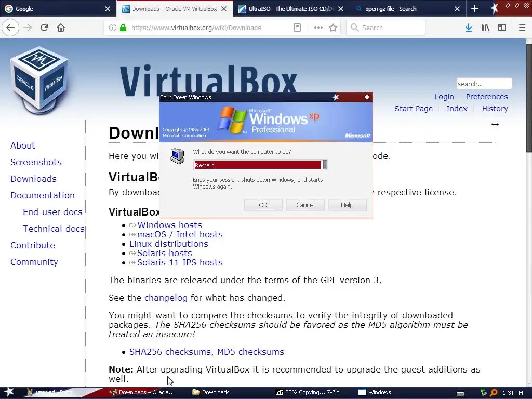Open the macOS / Intel hosts link

(x=180, y=234)
